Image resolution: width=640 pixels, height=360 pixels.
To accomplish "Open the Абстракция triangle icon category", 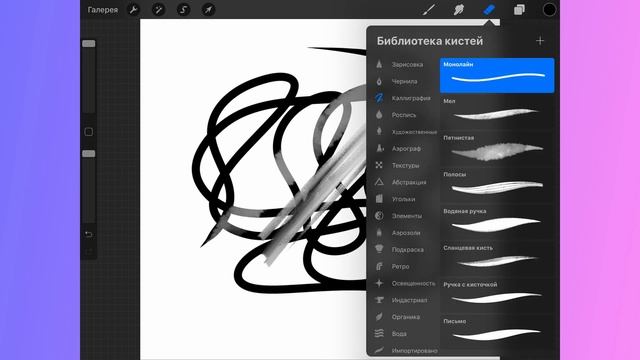I will (379, 182).
